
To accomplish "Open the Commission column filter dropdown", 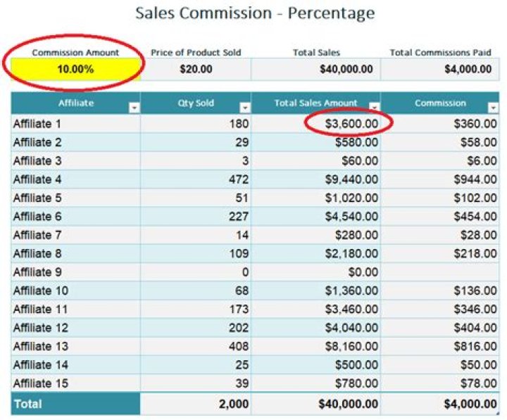I will click(492, 108).
